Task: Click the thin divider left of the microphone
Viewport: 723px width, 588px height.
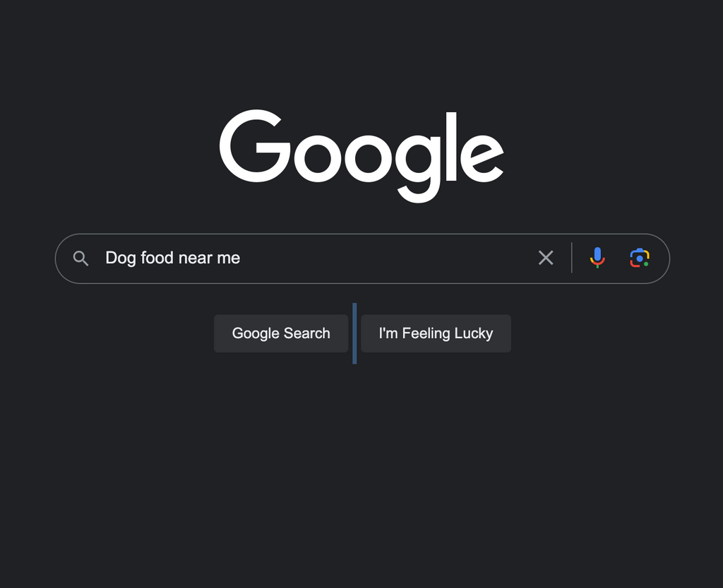Action: tap(572, 258)
